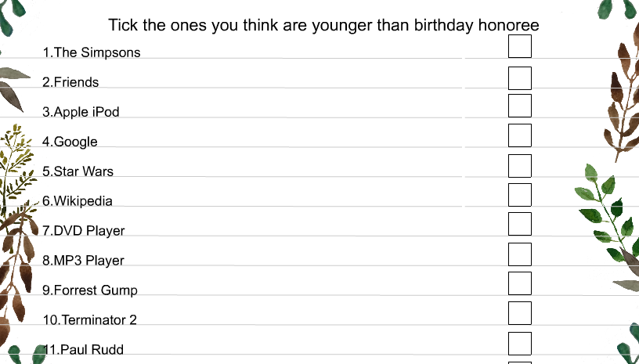This screenshot has width=639, height=364.
Task: Check the box next to Google
Action: pos(520,135)
